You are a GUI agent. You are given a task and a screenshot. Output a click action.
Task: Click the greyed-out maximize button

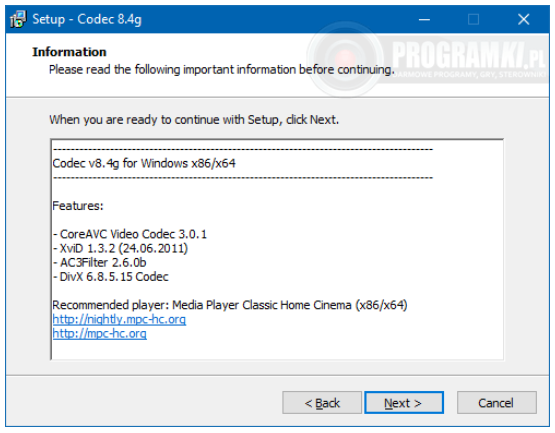pos(473,19)
